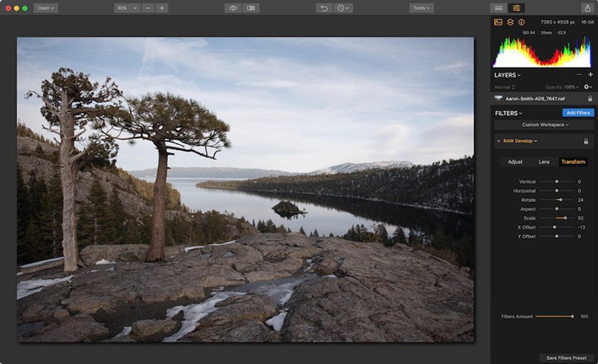The height and width of the screenshot is (364, 598).
Task: Click the Save Filters Preset button
Action: [x=567, y=358]
